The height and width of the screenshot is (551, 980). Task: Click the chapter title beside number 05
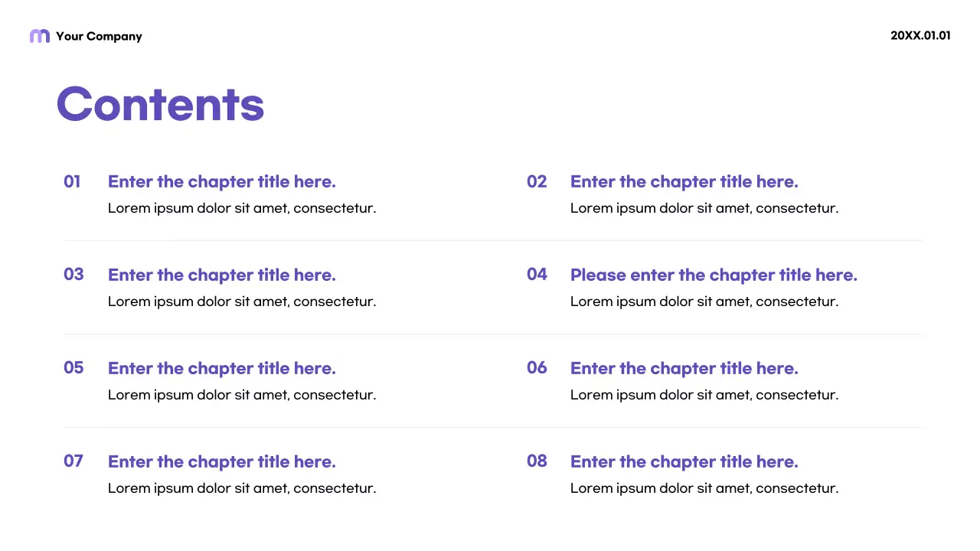(222, 368)
